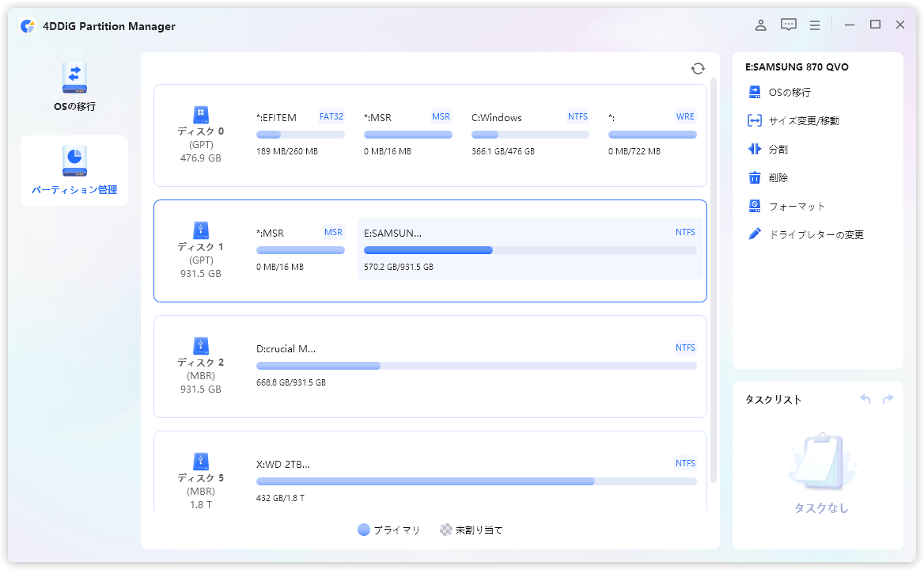Select the 0 MB/16 MB partition on ディスク 0
This screenshot has width=924, height=570.
[407, 134]
